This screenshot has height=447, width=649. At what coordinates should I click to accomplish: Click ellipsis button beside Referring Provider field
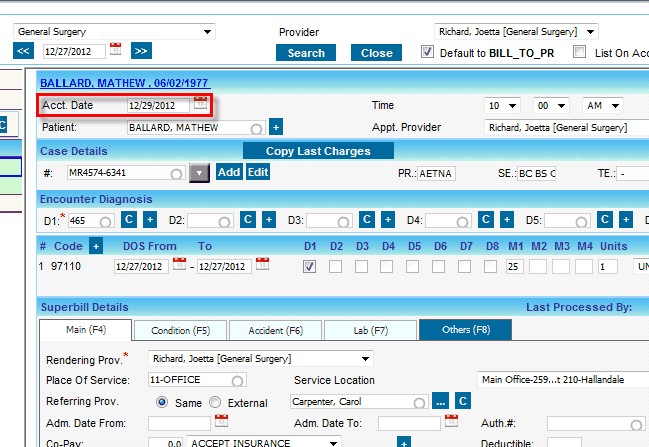click(440, 401)
